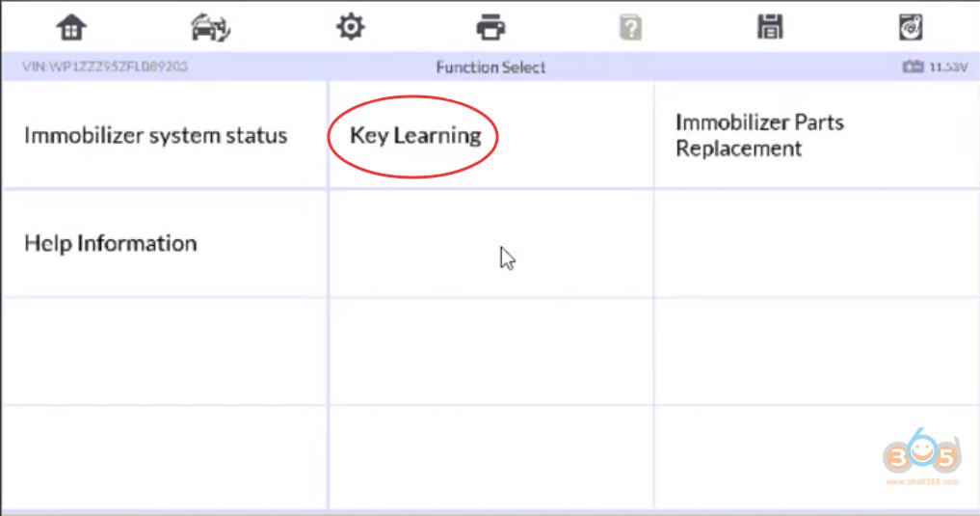Select Immobilizer system status
Viewport: 980px width, 516px height.
[155, 135]
